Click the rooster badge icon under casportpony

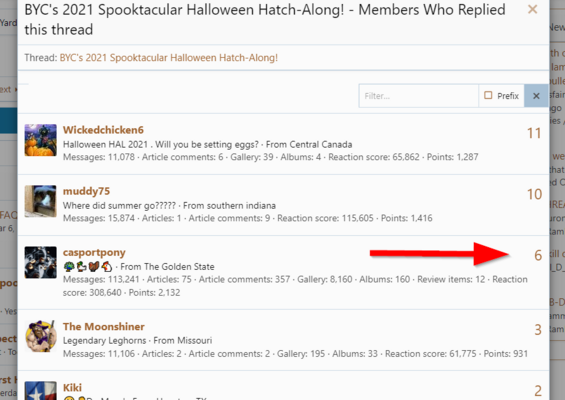click(106, 267)
